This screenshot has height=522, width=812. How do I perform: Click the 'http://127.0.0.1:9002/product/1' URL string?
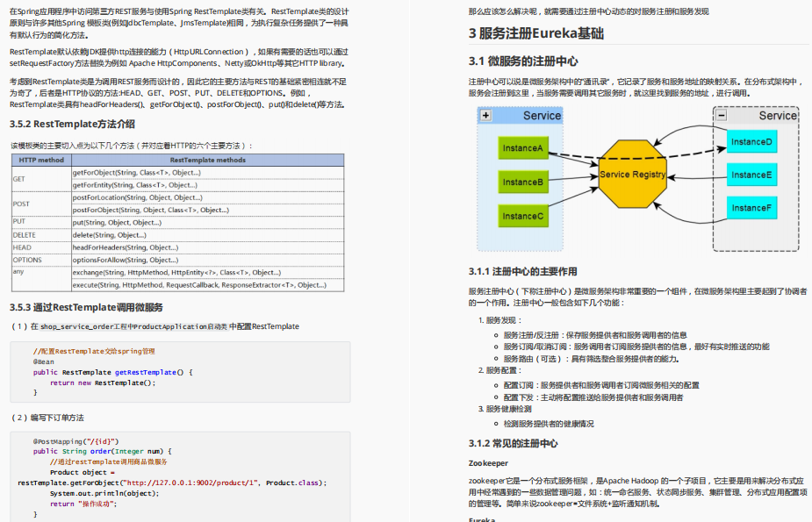[x=192, y=483]
